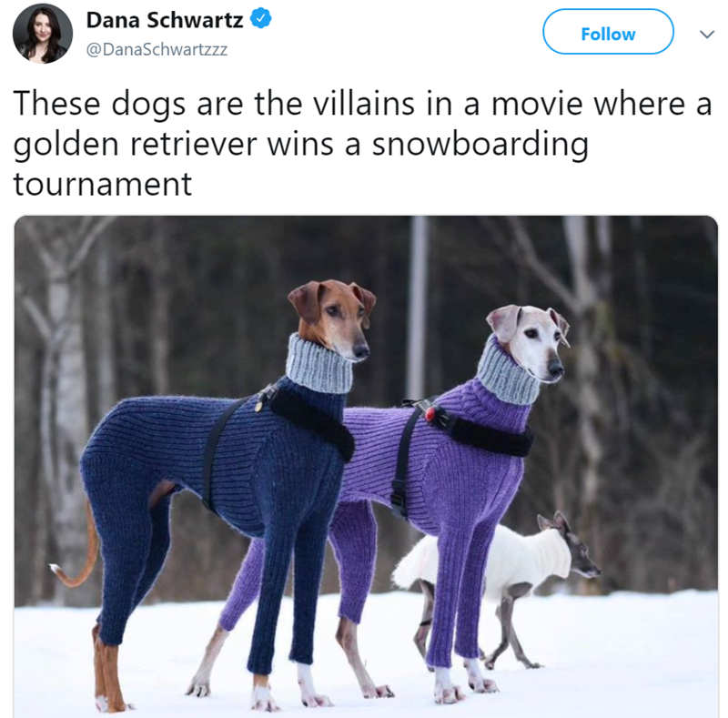Open the tweet options chevron
Image resolution: width=728 pixels, height=718 pixels.
[707, 34]
